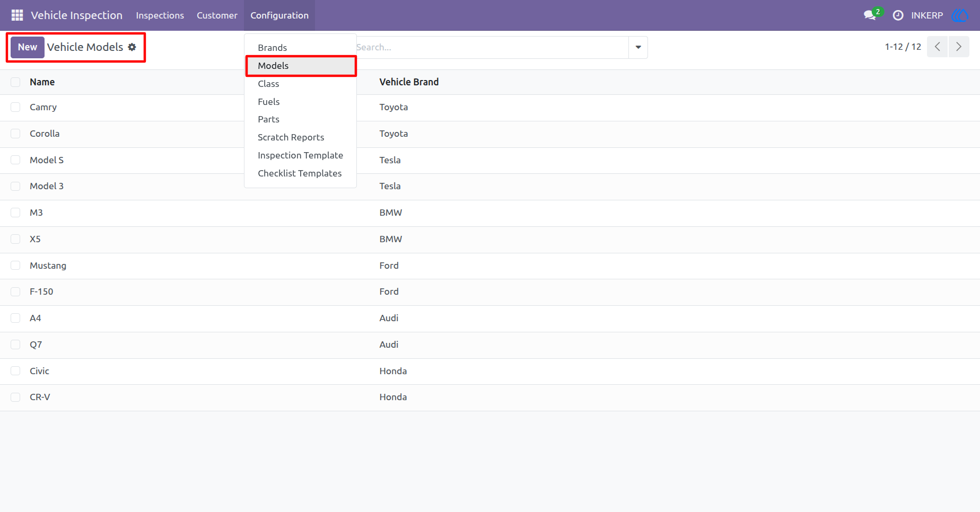Screen dimensions: 980x512
Task: Open the apps grid home menu
Action: [17, 15]
